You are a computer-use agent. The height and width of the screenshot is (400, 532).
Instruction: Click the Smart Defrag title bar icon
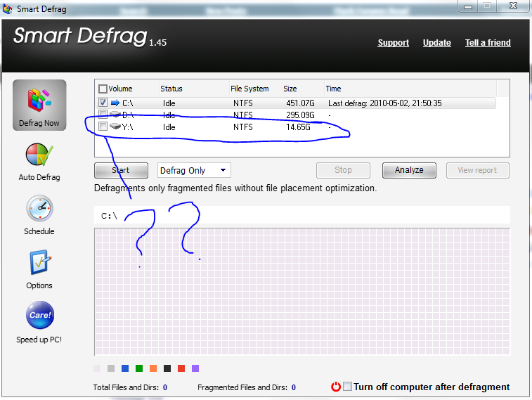coord(7,9)
